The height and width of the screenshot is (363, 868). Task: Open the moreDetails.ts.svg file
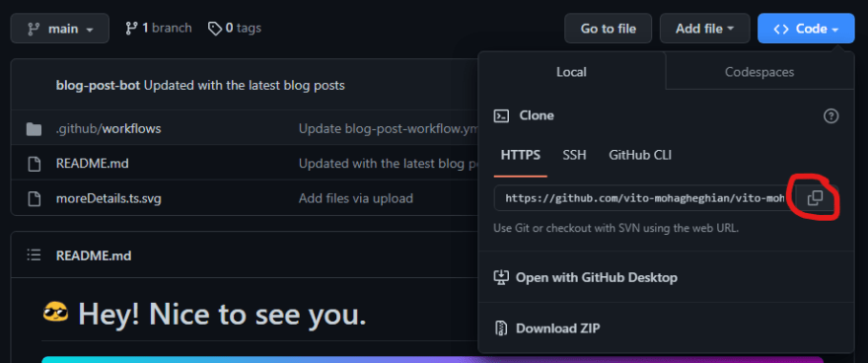click(x=108, y=198)
